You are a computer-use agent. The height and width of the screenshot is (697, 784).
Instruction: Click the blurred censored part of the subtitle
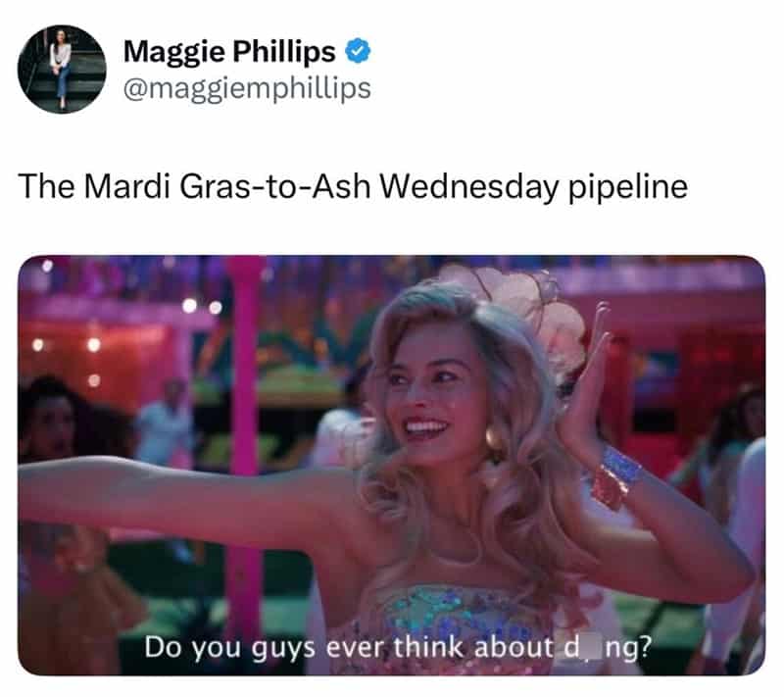(x=591, y=647)
